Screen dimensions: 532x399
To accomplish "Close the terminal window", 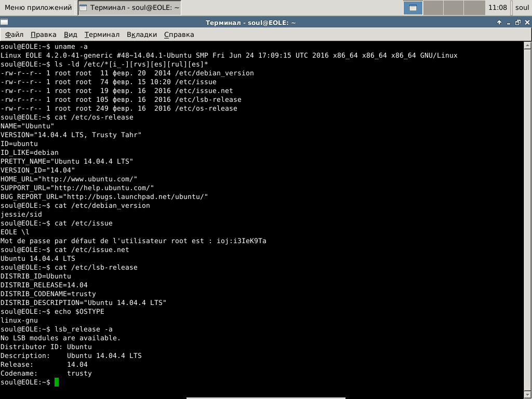I will point(527,22).
